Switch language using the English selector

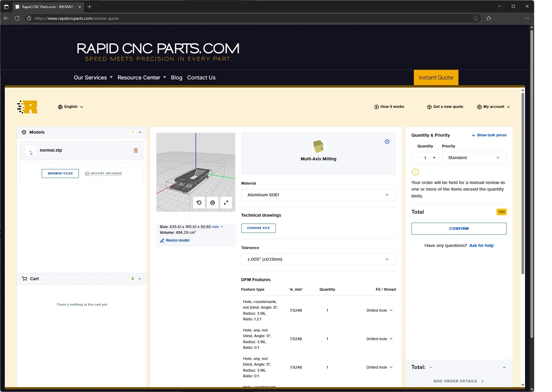[71, 107]
